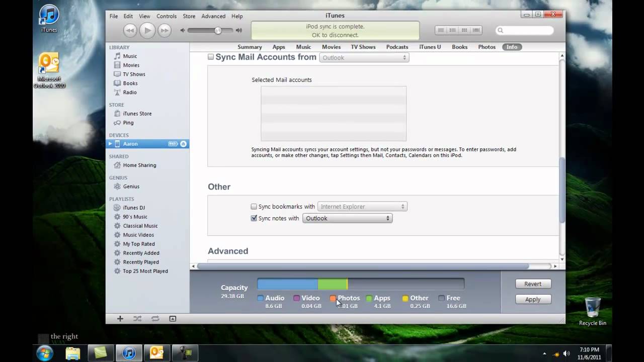Uncheck Sync notes with checkbox
Viewport: 644px width, 362px height.
pyautogui.click(x=254, y=218)
